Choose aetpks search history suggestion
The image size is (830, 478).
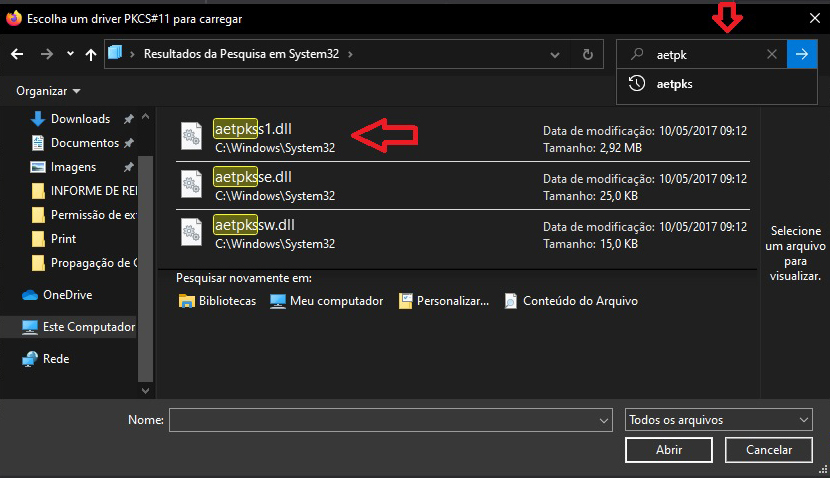pyautogui.click(x=674, y=84)
